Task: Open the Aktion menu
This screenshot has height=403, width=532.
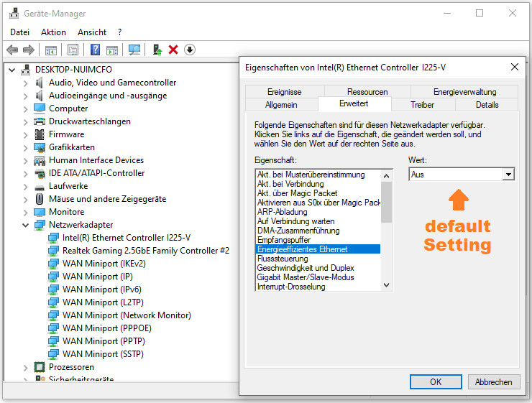Action: (x=53, y=32)
